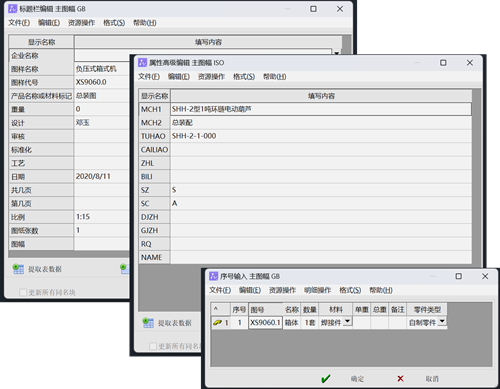Open 编辑(E) menu in 属性高级编辑 window
500x389 pixels.
(x=179, y=77)
